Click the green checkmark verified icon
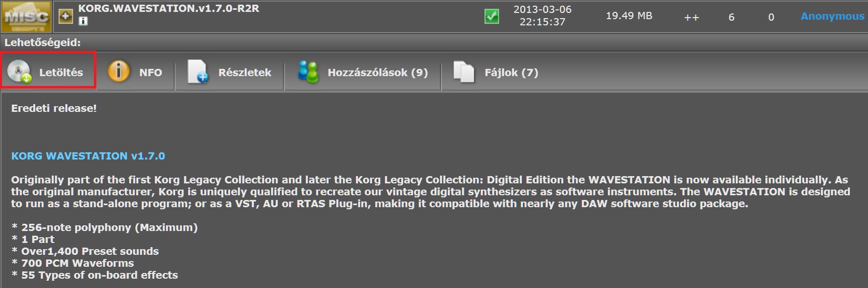 492,17
